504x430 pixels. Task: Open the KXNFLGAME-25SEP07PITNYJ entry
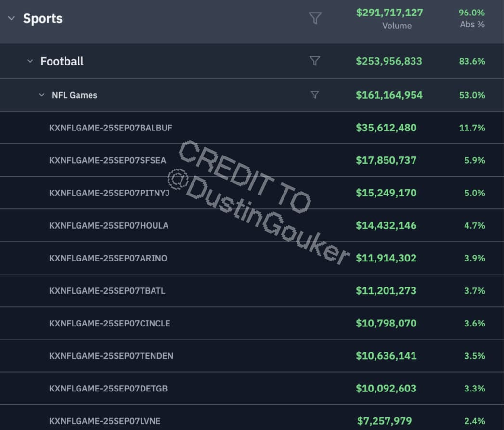109,193
